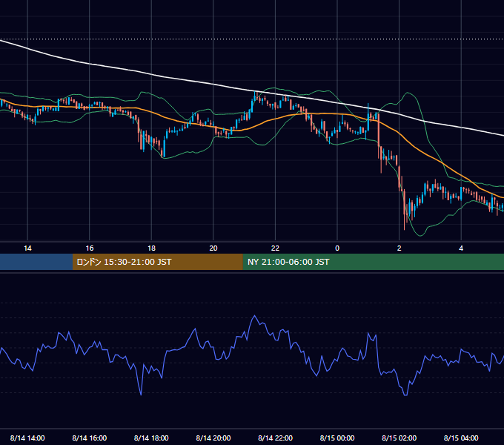
Task: Click the time axis label 22
Action: tap(275, 248)
